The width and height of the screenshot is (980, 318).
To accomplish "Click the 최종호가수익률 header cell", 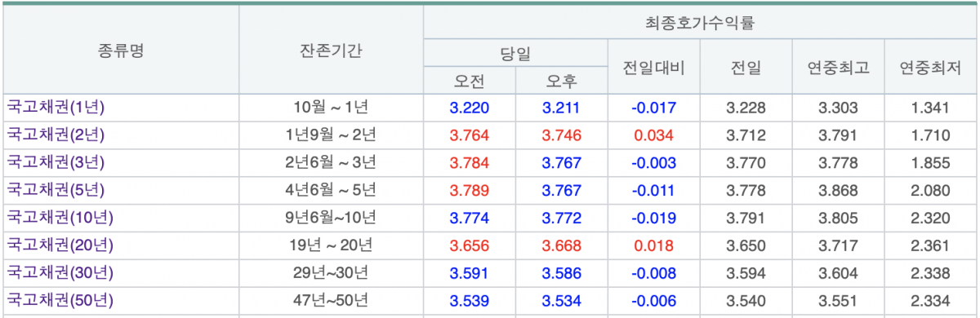I will [699, 23].
